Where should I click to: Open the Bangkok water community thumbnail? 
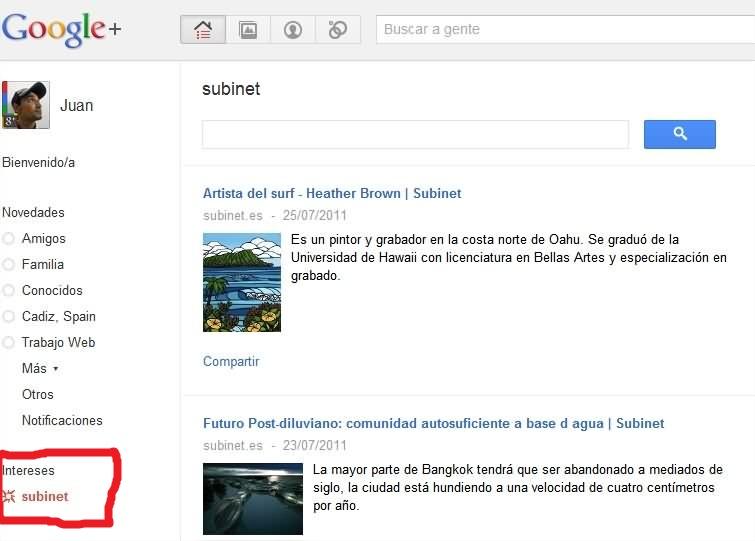click(253, 499)
